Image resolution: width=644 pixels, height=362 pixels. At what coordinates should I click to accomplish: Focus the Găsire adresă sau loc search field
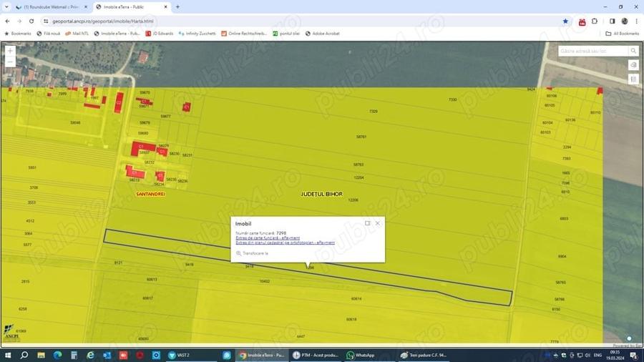click(593, 51)
